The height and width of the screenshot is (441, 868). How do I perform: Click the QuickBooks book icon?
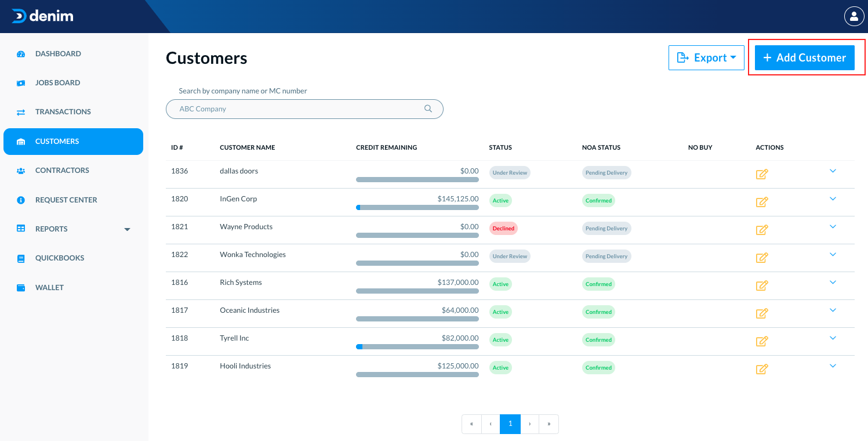[x=21, y=258]
